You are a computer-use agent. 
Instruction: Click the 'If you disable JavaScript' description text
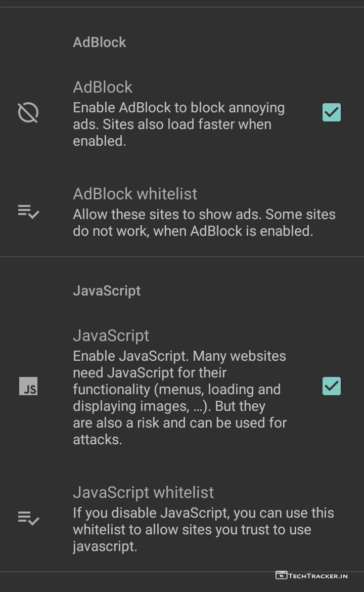point(203,530)
